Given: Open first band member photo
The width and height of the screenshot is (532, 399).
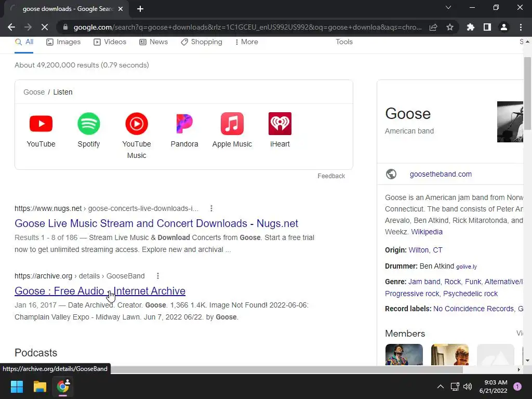Looking at the screenshot, I should coord(404,354).
